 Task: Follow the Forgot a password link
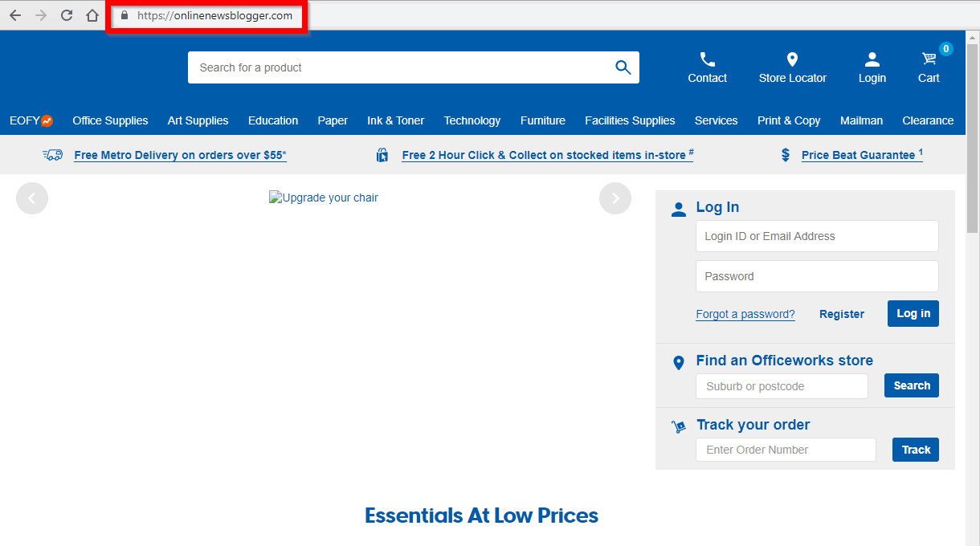coord(745,314)
